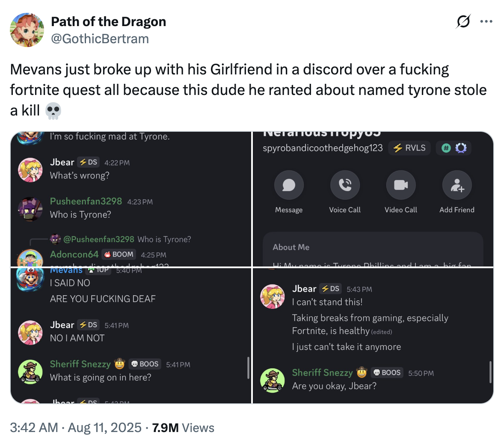The height and width of the screenshot is (444, 504).
Task: Start a Voice Call with the phone icon
Action: coord(345,185)
